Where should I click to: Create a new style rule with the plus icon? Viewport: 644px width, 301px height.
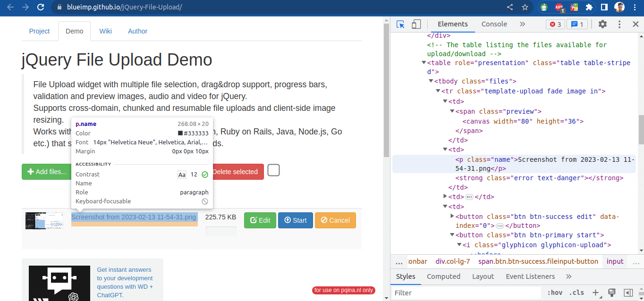pyautogui.click(x=594, y=293)
